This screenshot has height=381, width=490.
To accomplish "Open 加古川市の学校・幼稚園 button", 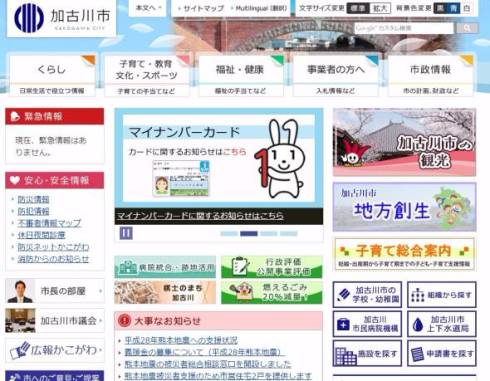I will (x=367, y=295).
